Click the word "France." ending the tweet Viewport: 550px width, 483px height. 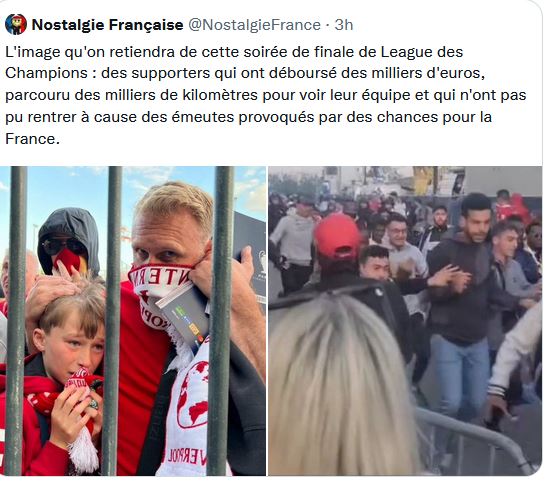[x=32, y=139]
